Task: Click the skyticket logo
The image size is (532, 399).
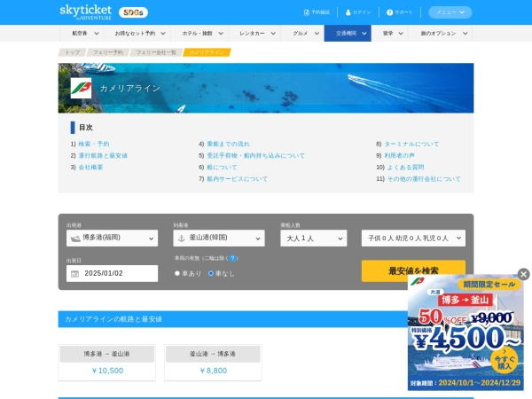Action: point(85,12)
